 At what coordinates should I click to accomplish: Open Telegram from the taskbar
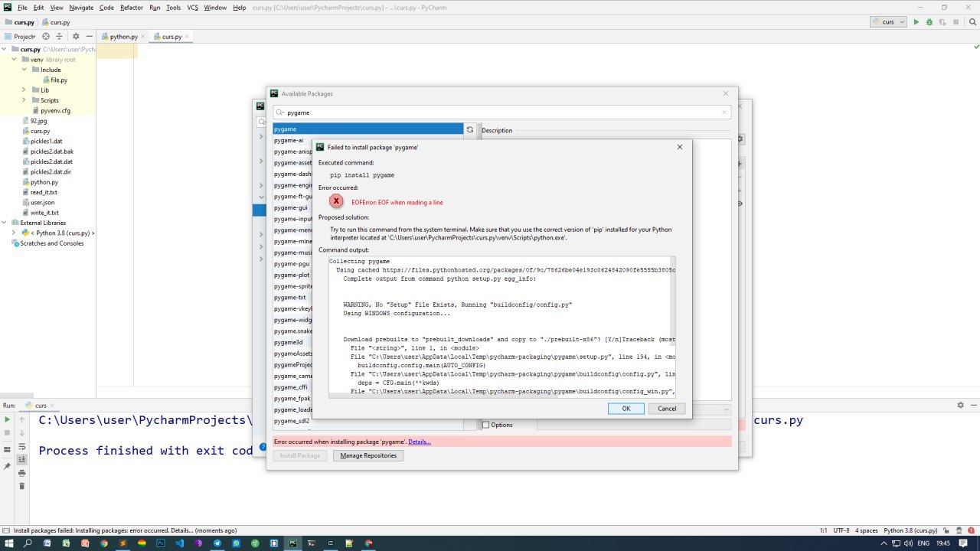(217, 543)
